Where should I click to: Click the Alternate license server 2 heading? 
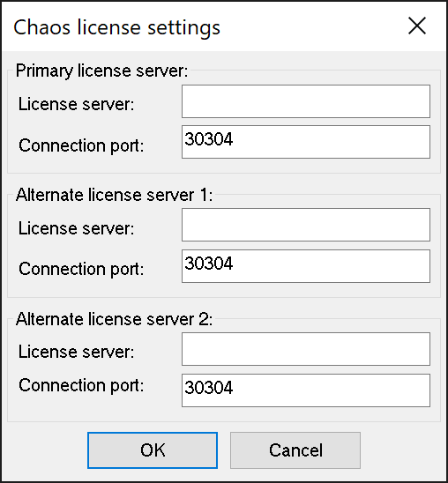coord(115,319)
